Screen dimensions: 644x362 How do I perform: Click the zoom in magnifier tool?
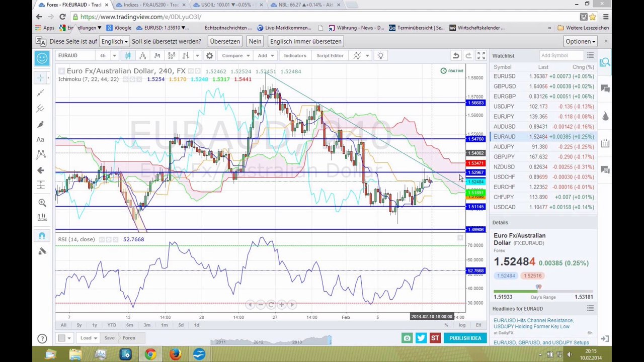point(42,203)
